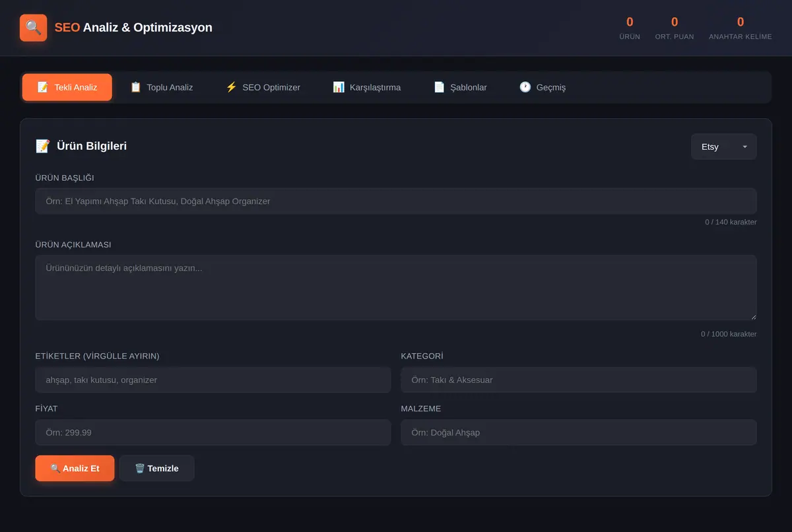Click the notepad icon beside Ürün Bilgileri
Screen dimensions: 792x532
pos(42,146)
